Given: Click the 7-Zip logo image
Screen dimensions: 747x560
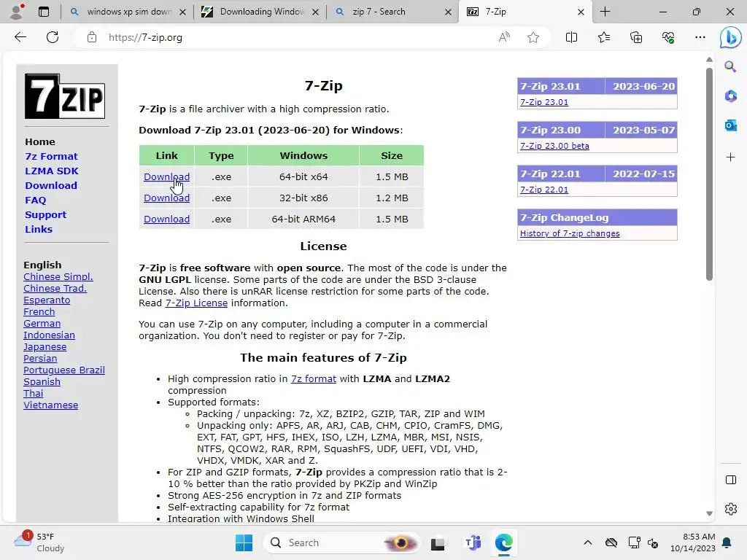Looking at the screenshot, I should pyautogui.click(x=65, y=96).
